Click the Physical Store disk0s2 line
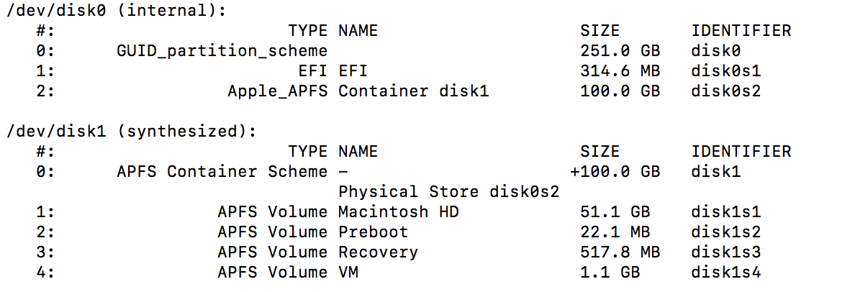Viewport: 868px width, 292px height. 449,192
